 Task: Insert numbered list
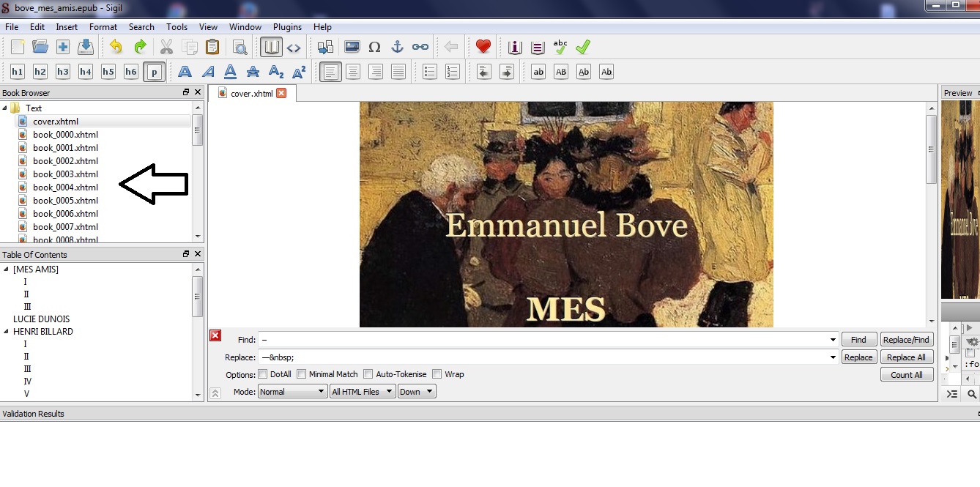(x=453, y=72)
